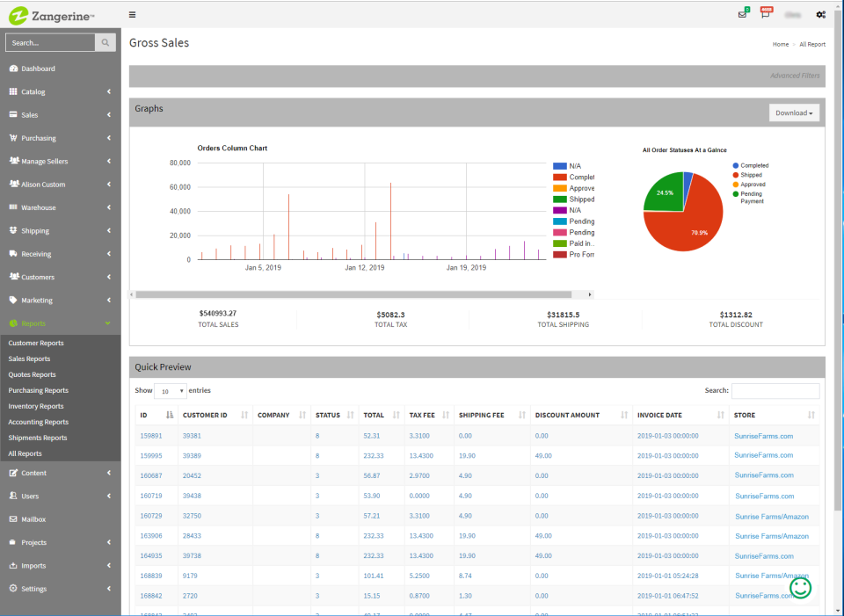Toggle the Completed entry in pie chart legend
The height and width of the screenshot is (616, 844).
pyautogui.click(x=750, y=166)
